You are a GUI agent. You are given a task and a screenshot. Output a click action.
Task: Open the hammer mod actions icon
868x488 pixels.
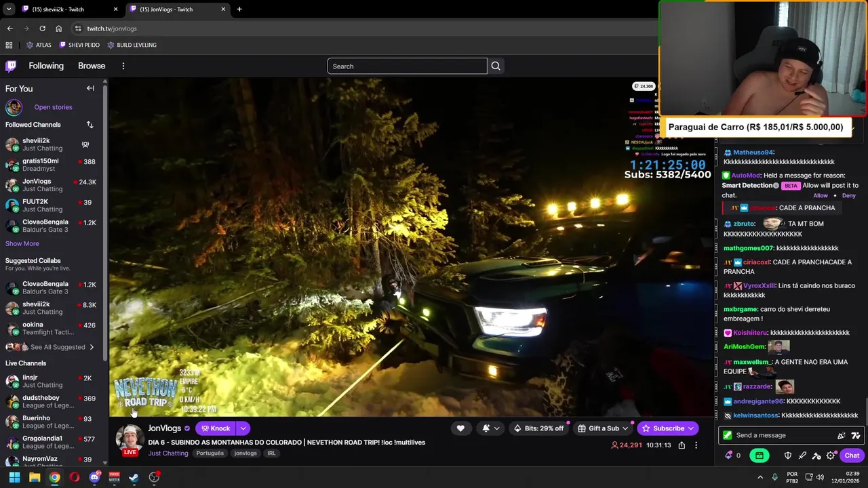(816, 455)
